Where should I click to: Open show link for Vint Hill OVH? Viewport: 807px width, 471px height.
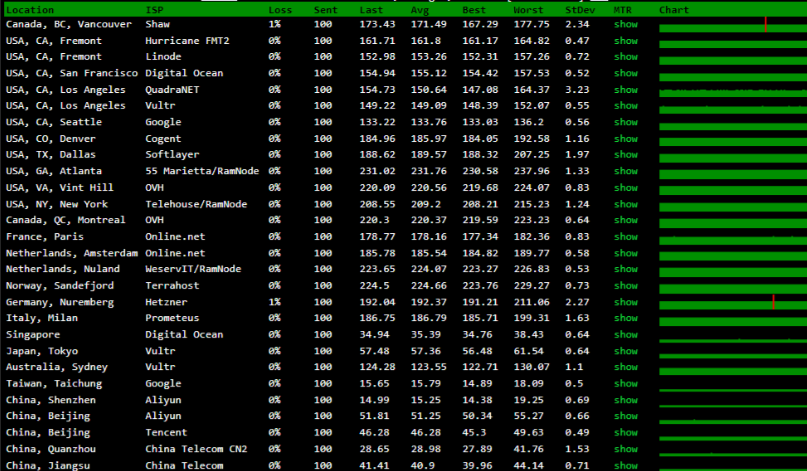(x=625, y=187)
